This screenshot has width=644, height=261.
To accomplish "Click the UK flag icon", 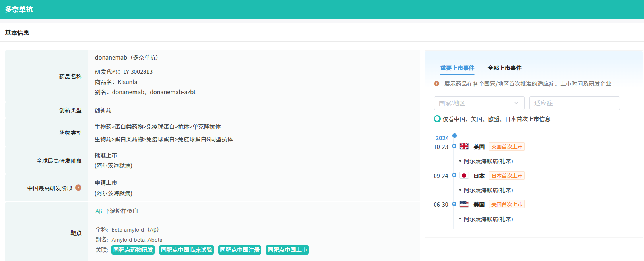I will click(464, 146).
